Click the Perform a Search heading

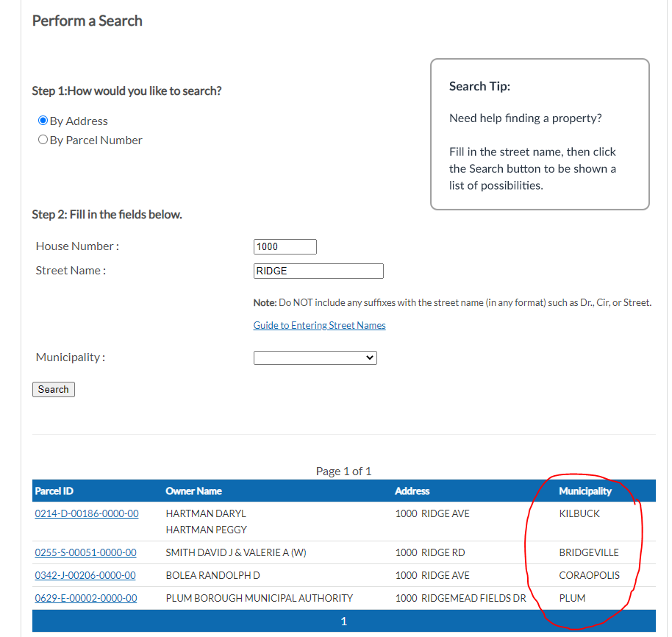tap(87, 21)
